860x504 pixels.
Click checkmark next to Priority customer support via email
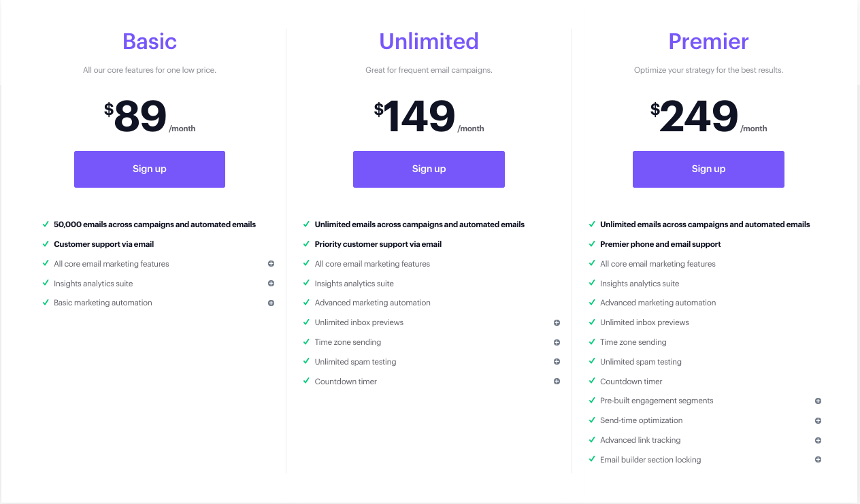306,243
